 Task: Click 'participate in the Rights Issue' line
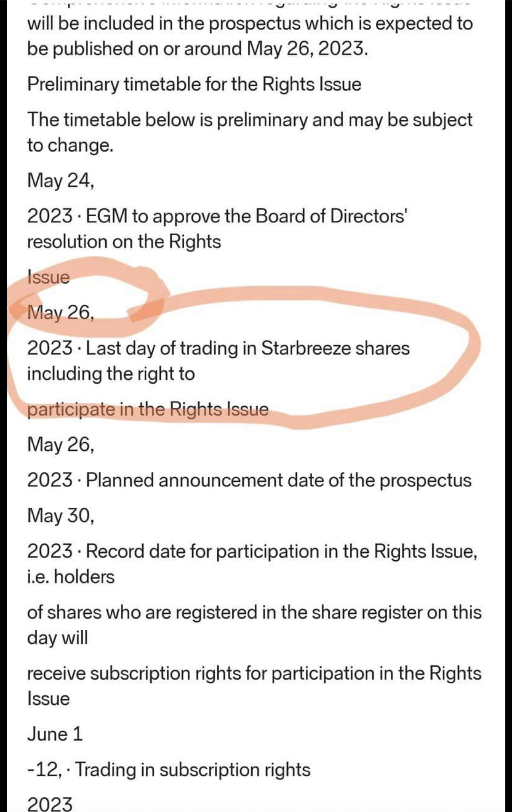coord(148,410)
